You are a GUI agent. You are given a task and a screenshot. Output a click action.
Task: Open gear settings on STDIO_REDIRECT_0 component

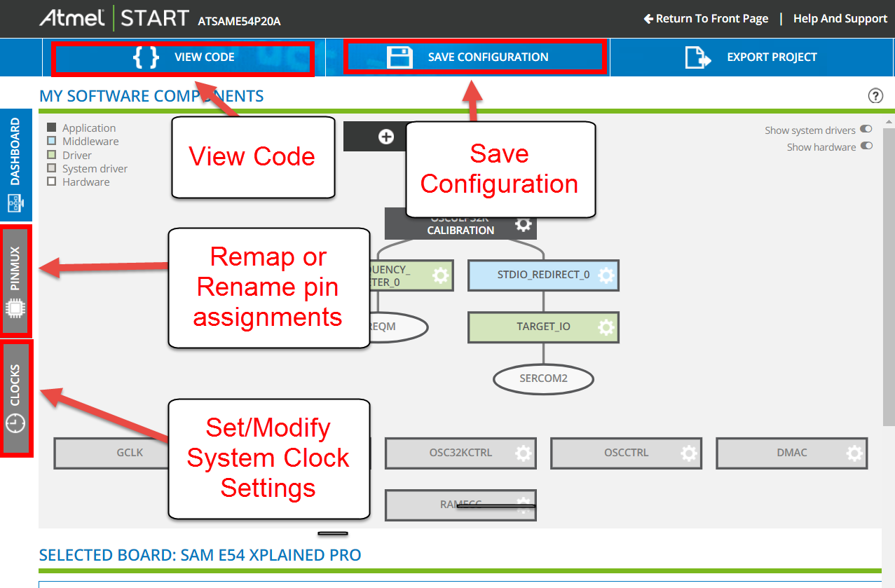point(606,275)
